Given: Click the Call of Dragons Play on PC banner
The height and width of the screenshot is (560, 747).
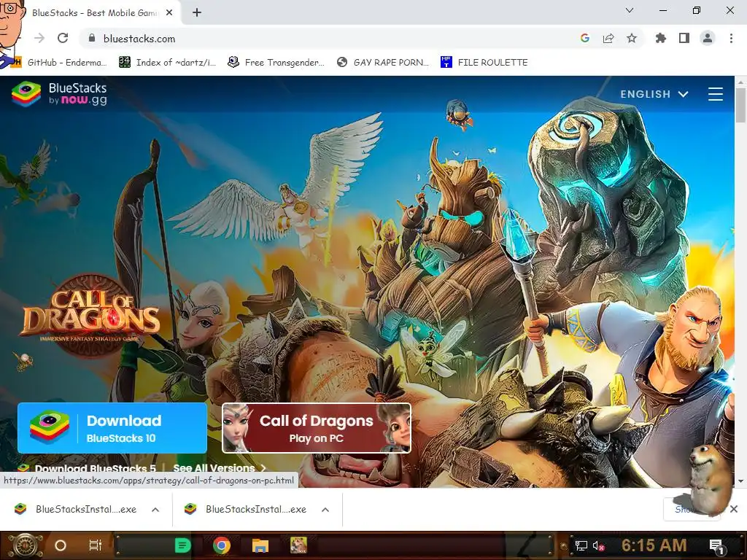Looking at the screenshot, I should [317, 428].
